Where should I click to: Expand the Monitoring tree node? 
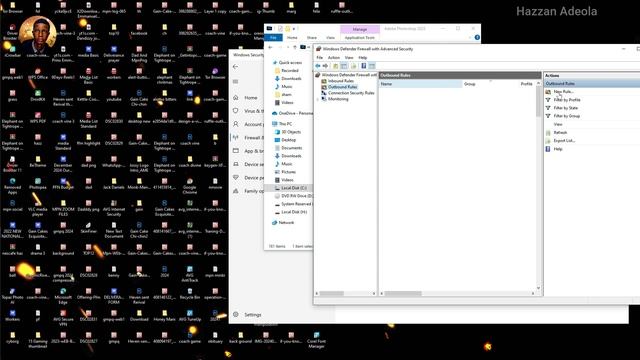point(318,99)
